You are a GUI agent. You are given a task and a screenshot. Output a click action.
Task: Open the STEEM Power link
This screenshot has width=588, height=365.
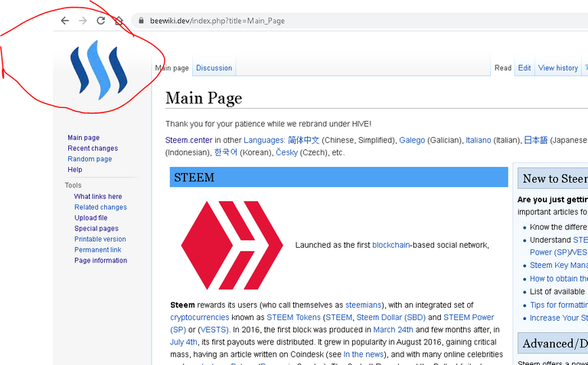[469, 318]
